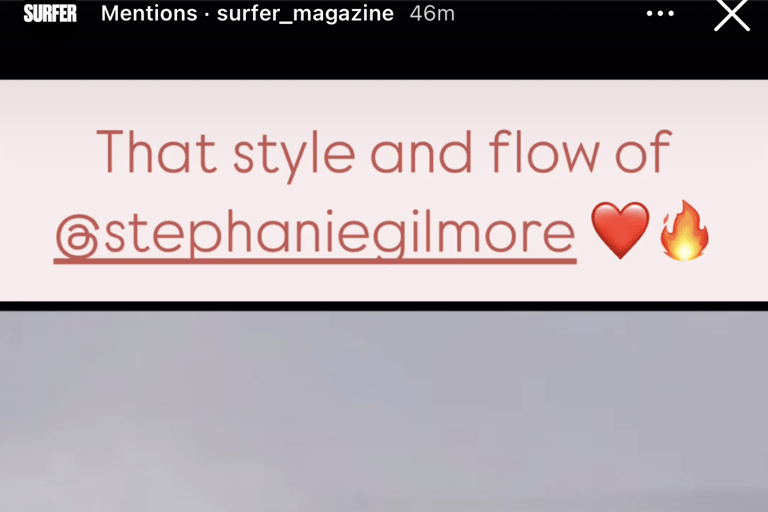
Task: Open the three-dot more options menu
Action: [x=660, y=14]
